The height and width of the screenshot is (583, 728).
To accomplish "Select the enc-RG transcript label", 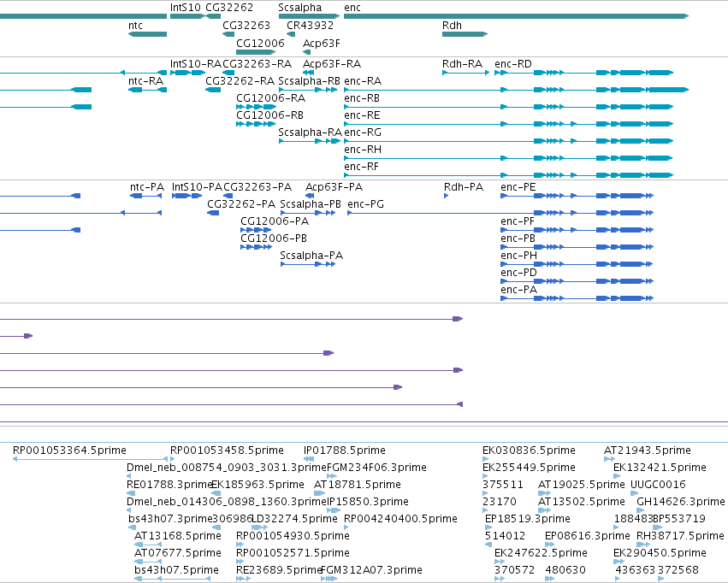I will [x=363, y=132].
